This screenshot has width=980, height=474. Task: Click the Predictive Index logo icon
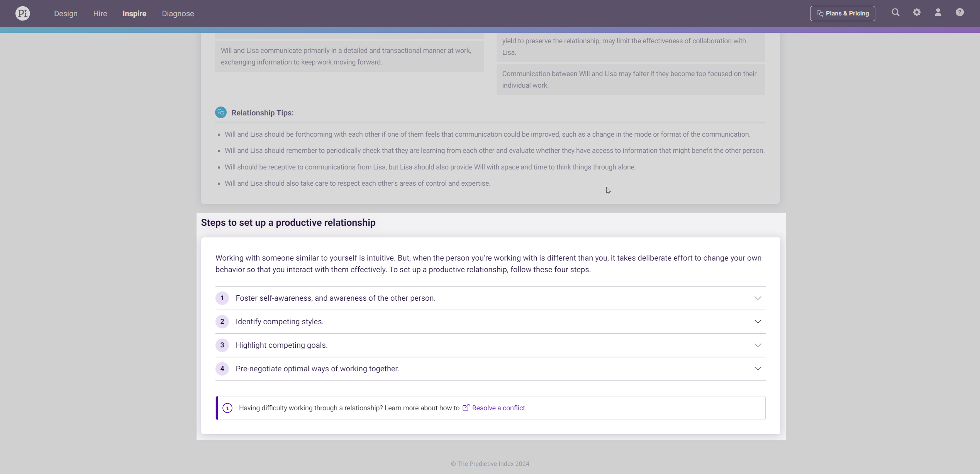(22, 13)
